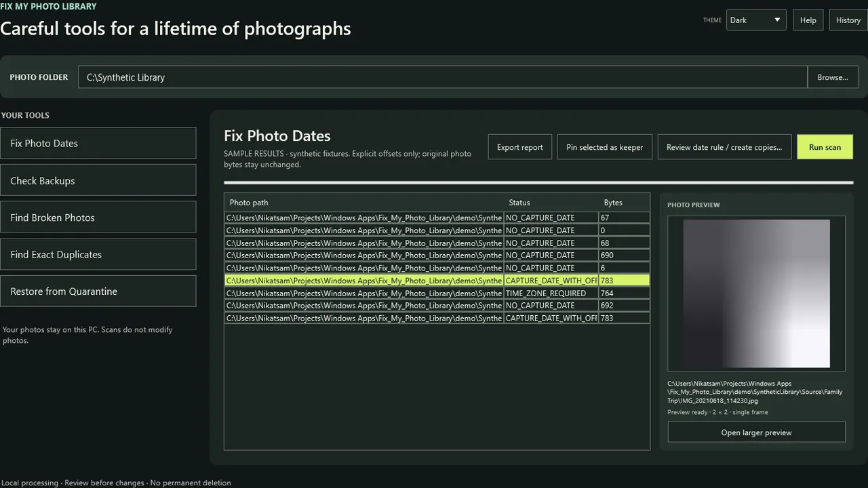Click the Help button
This screenshot has height=488, width=868.
(x=808, y=20)
